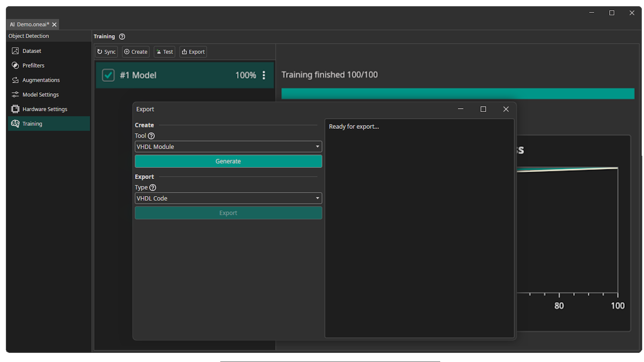Show help for the export Type field
Screen dimensions: 644x362
(x=153, y=188)
